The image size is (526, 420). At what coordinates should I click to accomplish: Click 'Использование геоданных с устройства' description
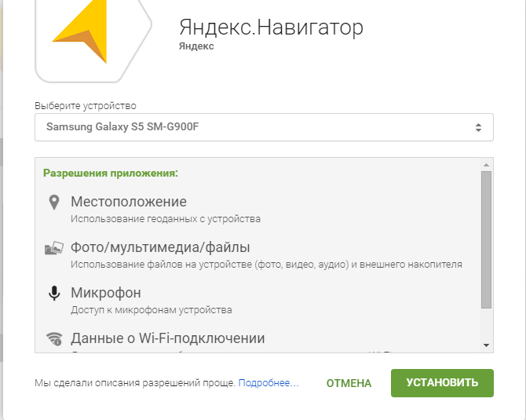click(166, 219)
